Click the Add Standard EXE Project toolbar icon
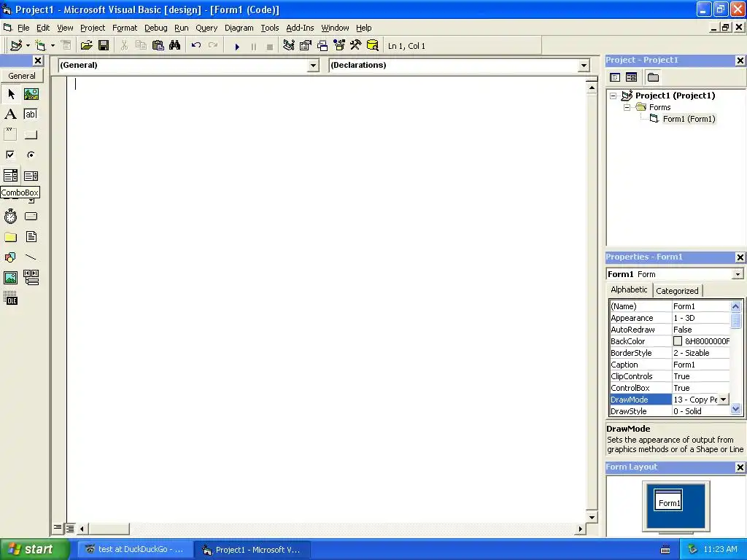 coord(16,46)
